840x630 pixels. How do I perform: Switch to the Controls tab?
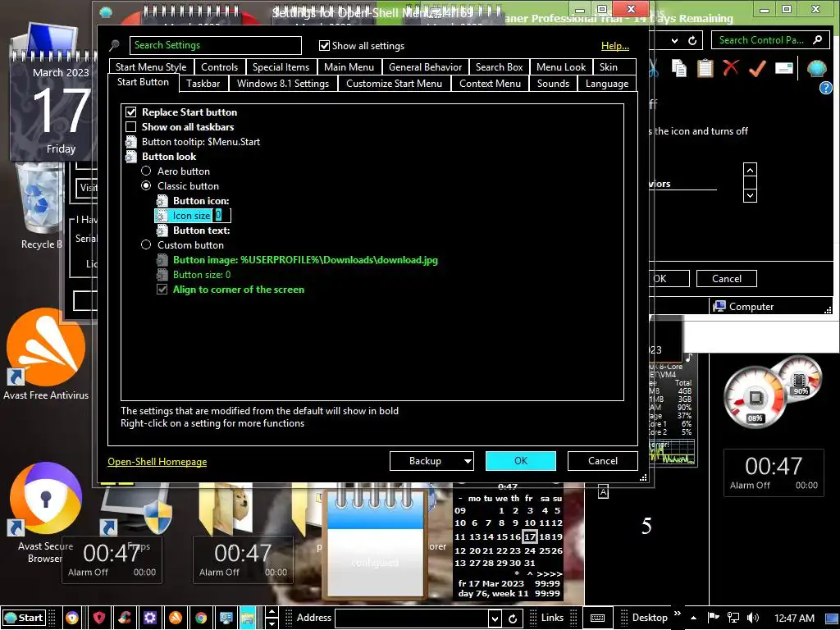[219, 67]
